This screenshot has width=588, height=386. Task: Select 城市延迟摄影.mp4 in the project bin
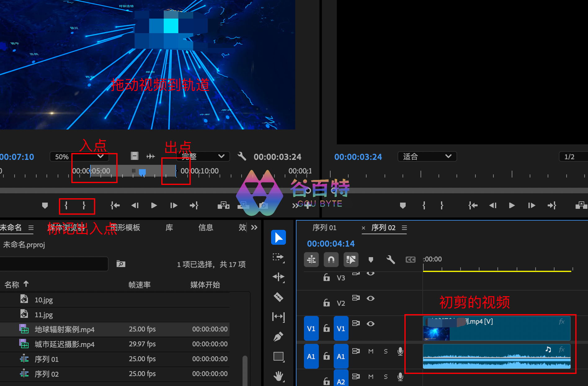pyautogui.click(x=65, y=344)
